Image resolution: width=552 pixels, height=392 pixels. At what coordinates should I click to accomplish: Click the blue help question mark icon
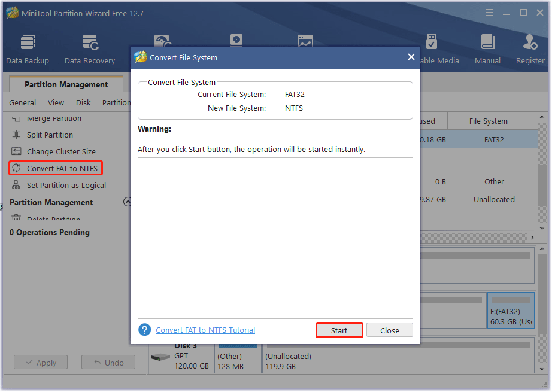pos(145,330)
